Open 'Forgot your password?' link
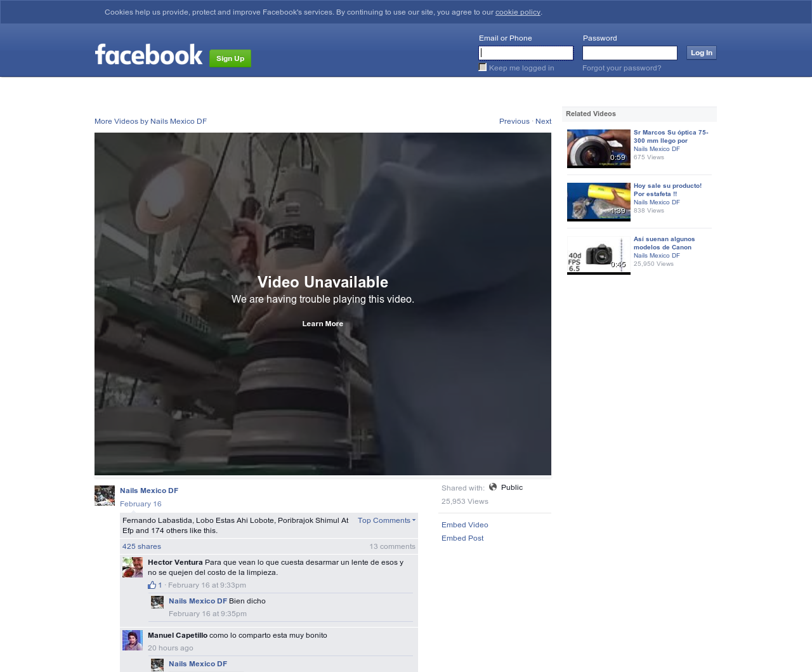 click(x=622, y=68)
